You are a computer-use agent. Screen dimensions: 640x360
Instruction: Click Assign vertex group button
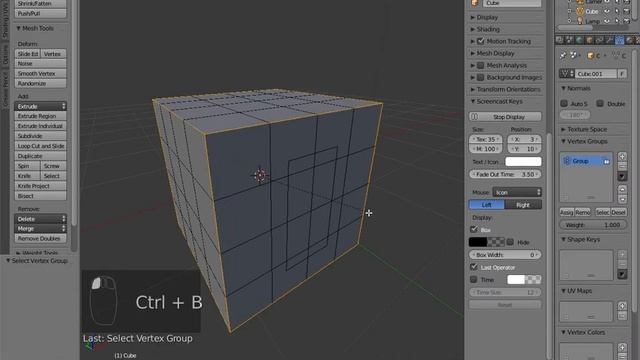pyautogui.click(x=567, y=212)
